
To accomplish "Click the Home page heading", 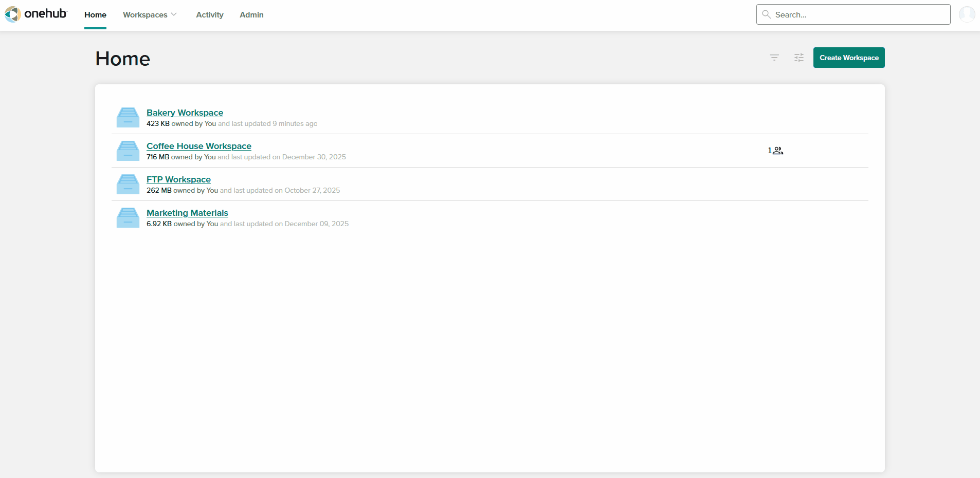I will pyautogui.click(x=122, y=59).
